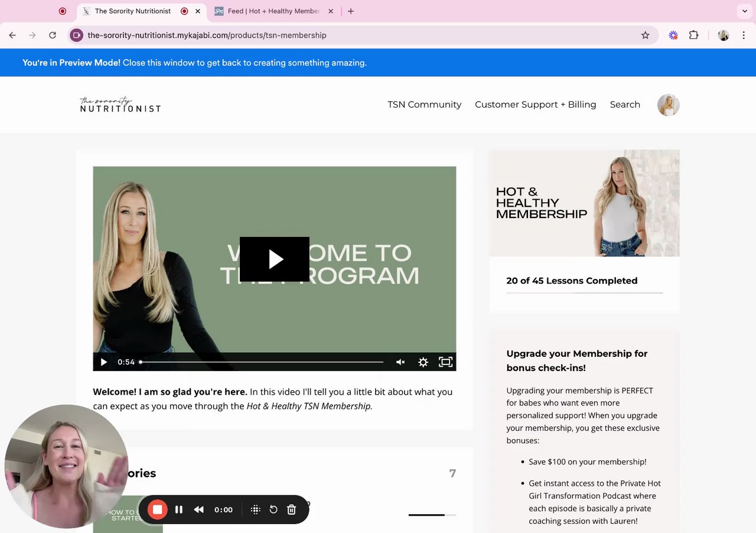This screenshot has height=533, width=756.
Task: Open Customer Support + Billing
Action: [535, 105]
